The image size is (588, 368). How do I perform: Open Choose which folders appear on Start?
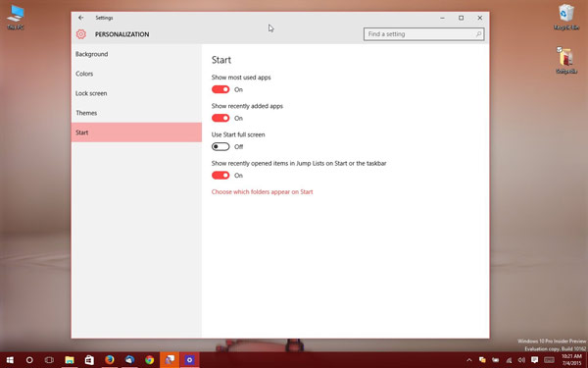tap(262, 192)
